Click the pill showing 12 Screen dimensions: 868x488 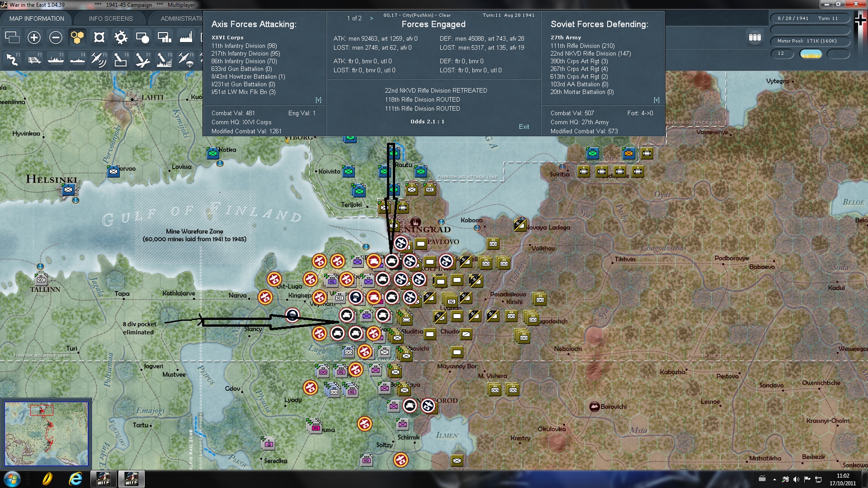pos(783,54)
